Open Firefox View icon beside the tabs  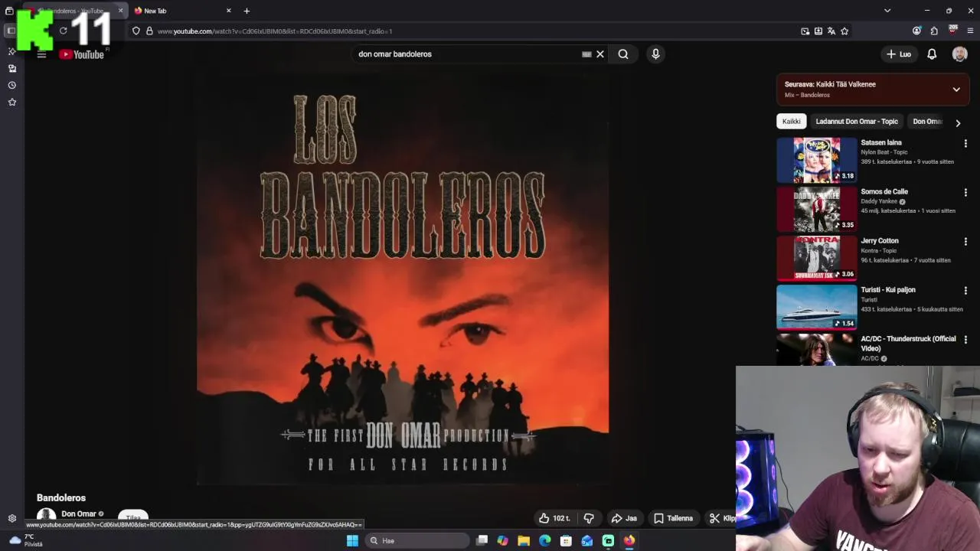[9, 11]
